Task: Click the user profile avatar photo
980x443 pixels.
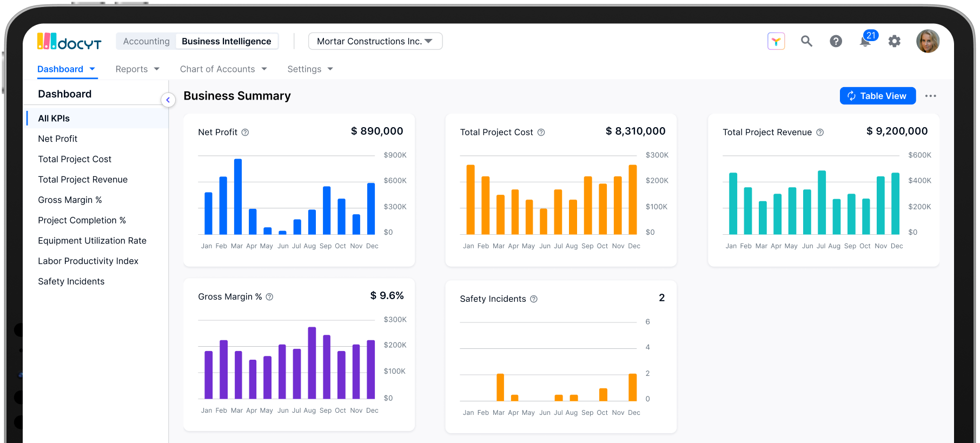Action: point(928,41)
